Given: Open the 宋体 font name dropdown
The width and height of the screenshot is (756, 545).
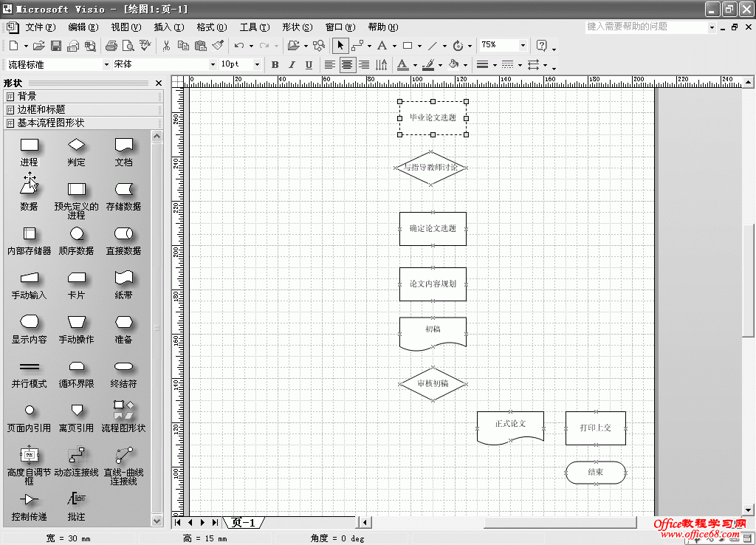Looking at the screenshot, I should [x=213, y=65].
